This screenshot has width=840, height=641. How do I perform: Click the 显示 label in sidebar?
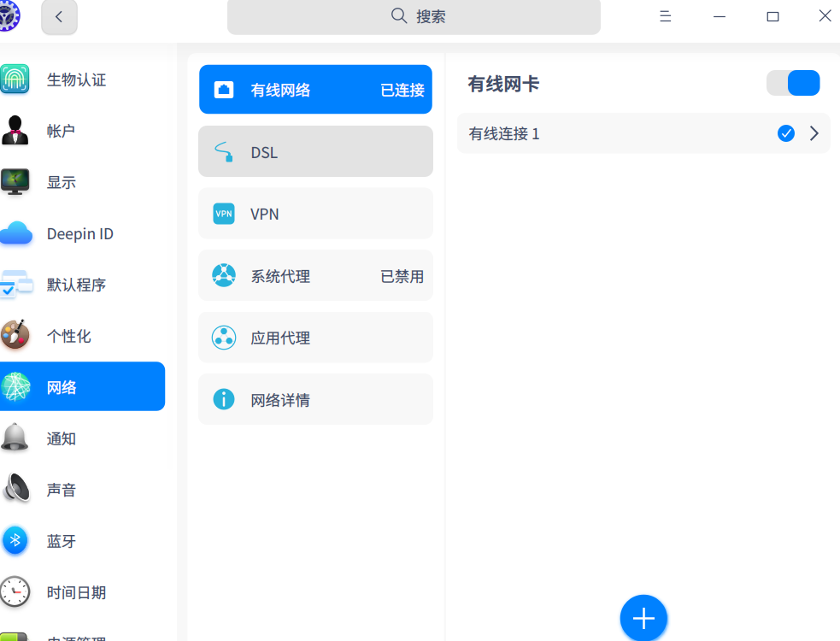click(x=61, y=182)
